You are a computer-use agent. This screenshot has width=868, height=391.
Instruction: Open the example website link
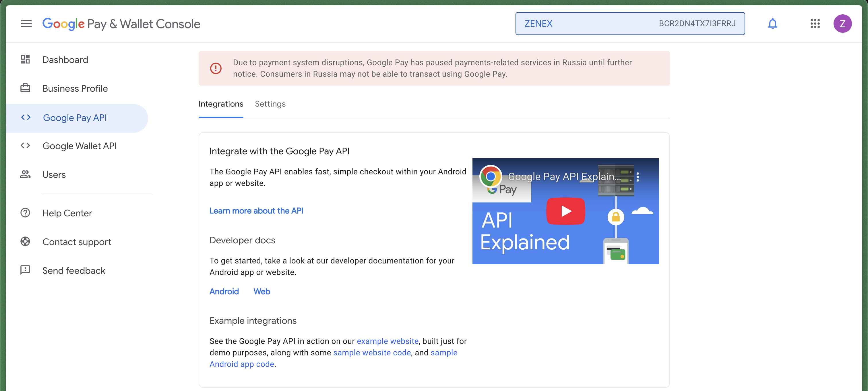[387, 341]
